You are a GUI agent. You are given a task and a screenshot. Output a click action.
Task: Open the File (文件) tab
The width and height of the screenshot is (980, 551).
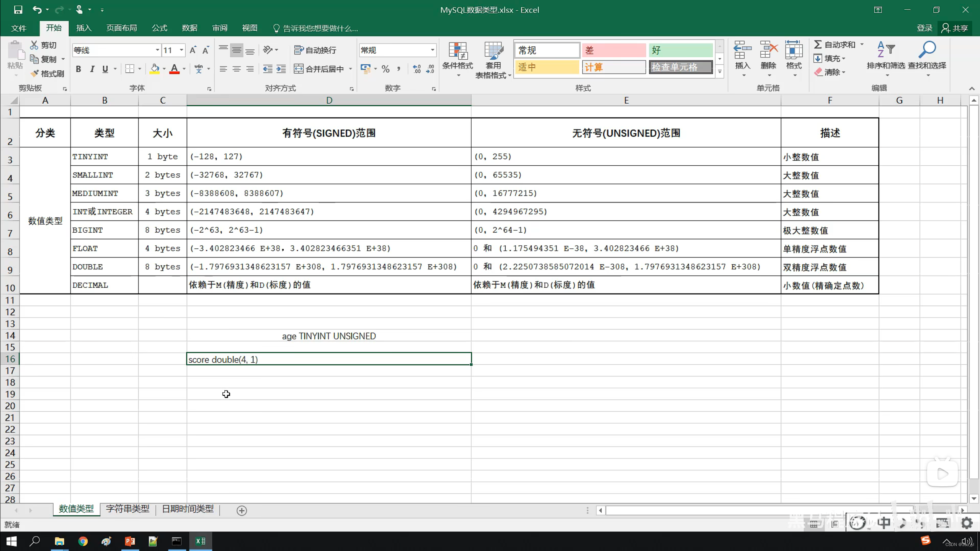19,28
